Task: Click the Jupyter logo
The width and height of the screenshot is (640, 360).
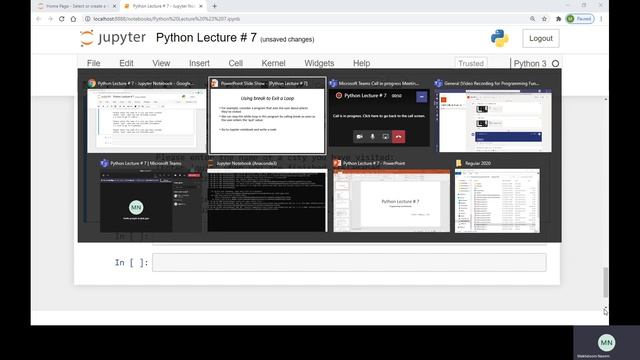Action: [113, 38]
